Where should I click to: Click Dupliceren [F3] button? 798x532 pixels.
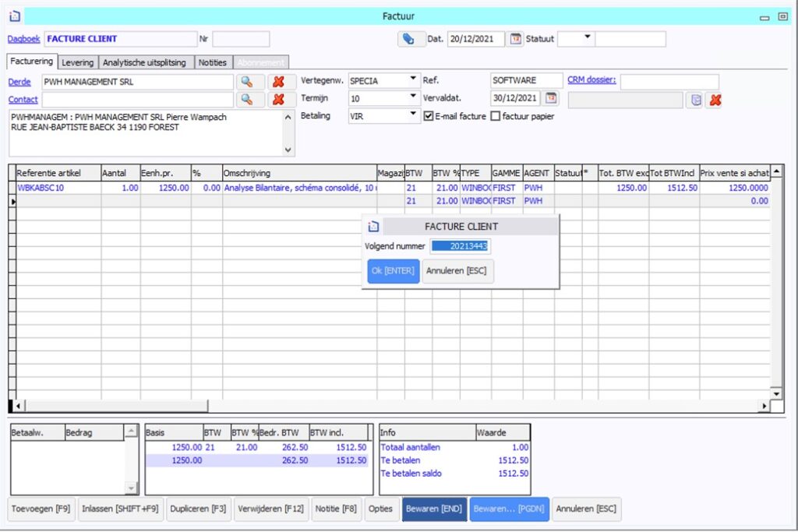(198, 509)
